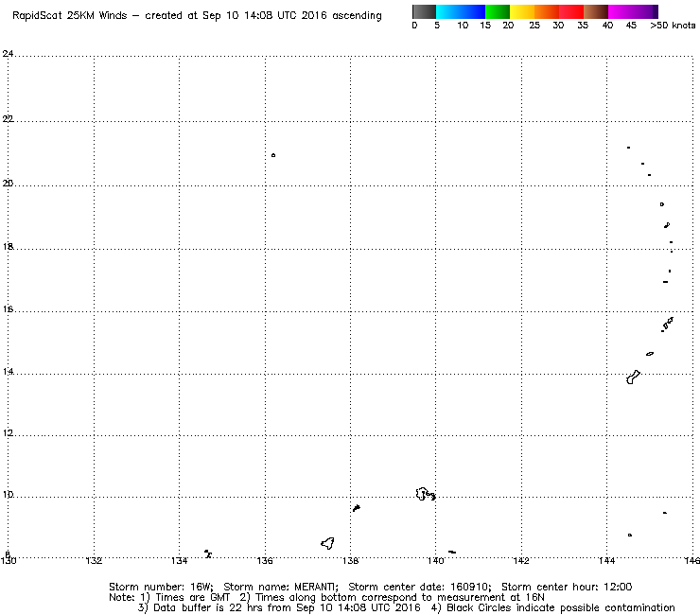Click the 'Data buffer is 22 hrs' note
This screenshot has height=615, width=700.
pos(280,607)
